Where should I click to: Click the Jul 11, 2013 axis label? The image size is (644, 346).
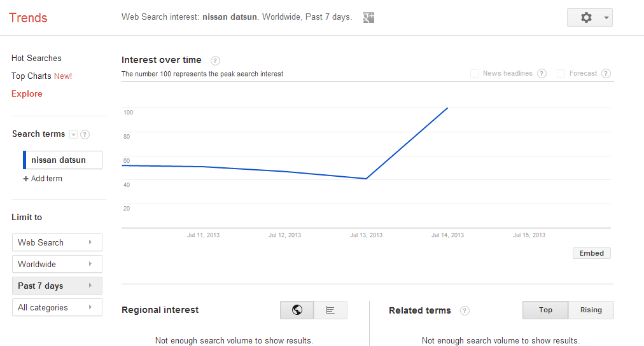(203, 235)
